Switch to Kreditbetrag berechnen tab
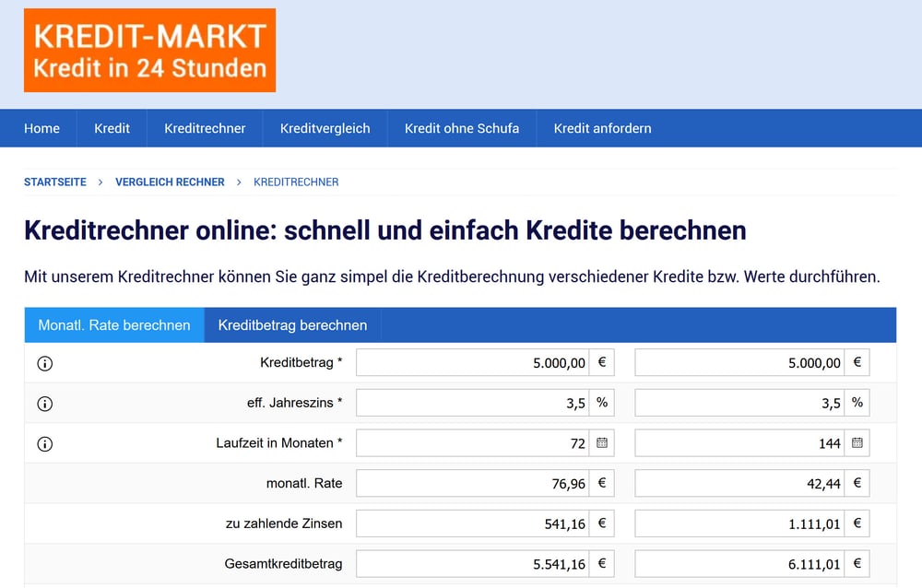 point(292,325)
